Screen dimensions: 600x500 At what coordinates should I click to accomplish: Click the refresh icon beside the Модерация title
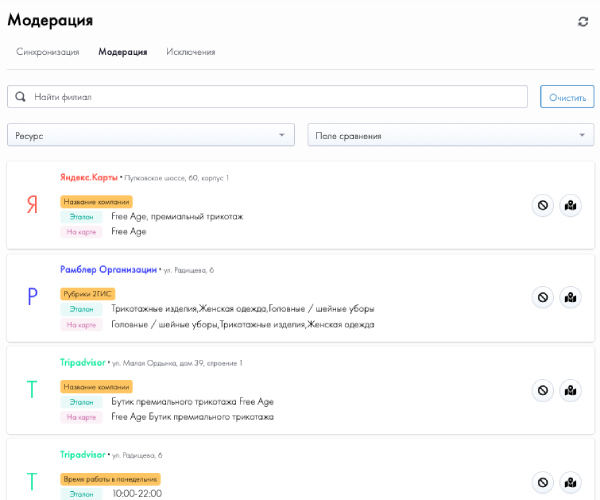pos(583,22)
